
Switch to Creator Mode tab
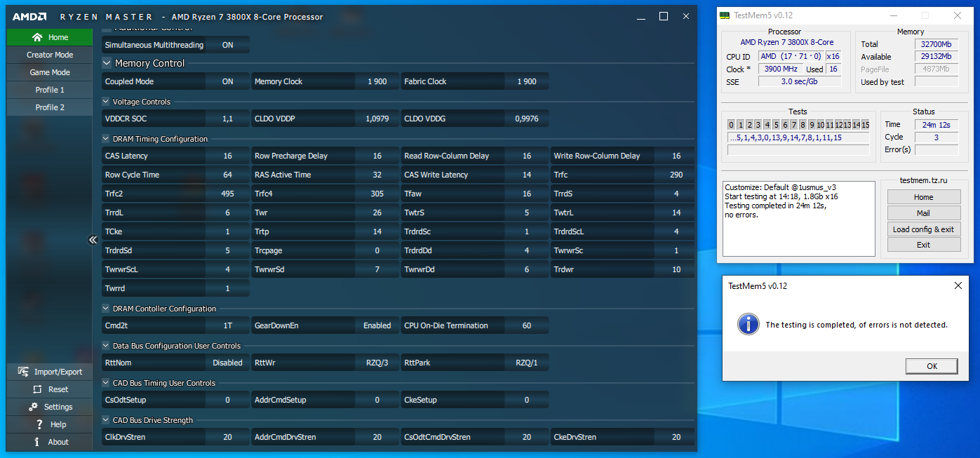50,55
